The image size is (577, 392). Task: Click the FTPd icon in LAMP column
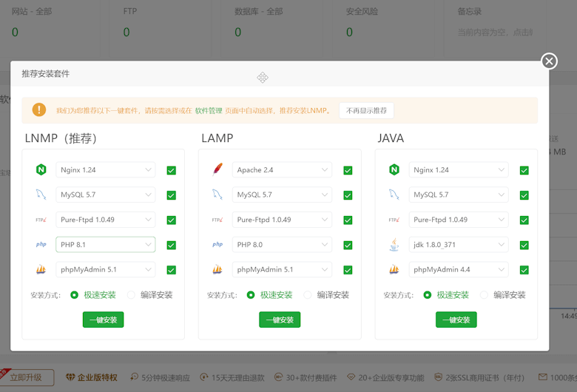[x=217, y=220]
